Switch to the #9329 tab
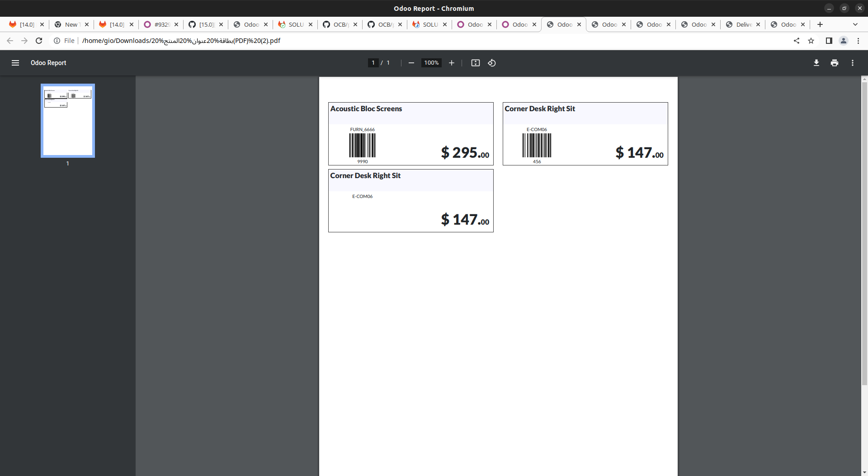868x476 pixels. [161, 24]
